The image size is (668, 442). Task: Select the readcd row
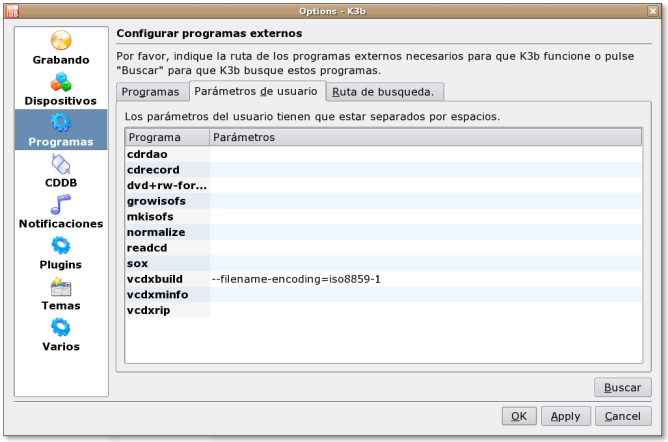point(383,248)
